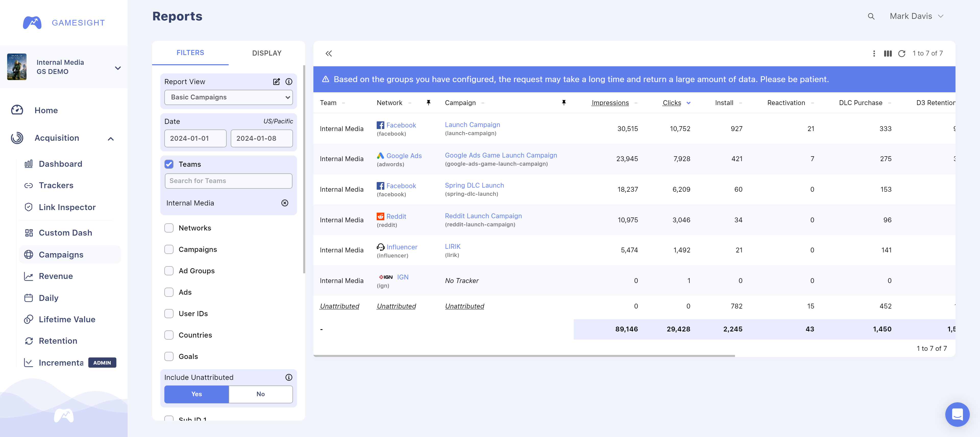
Task: Open Home in the sidebar
Action: [x=46, y=110]
